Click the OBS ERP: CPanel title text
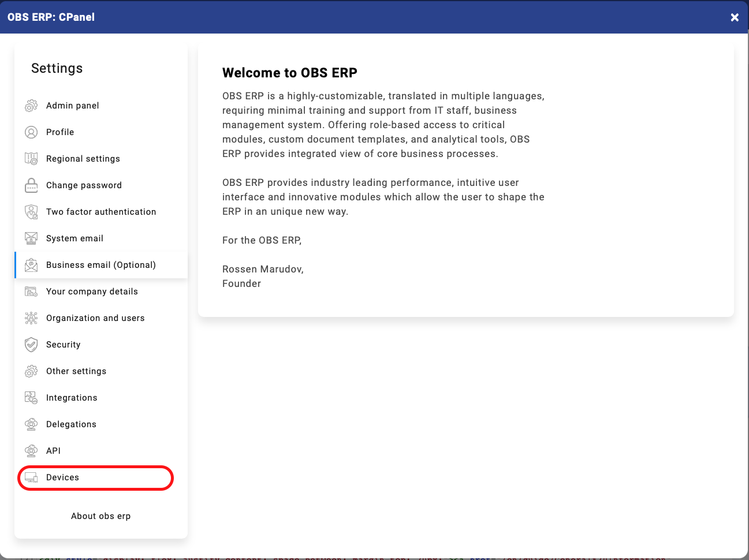Screen dimensions: 749x560 click(51, 17)
